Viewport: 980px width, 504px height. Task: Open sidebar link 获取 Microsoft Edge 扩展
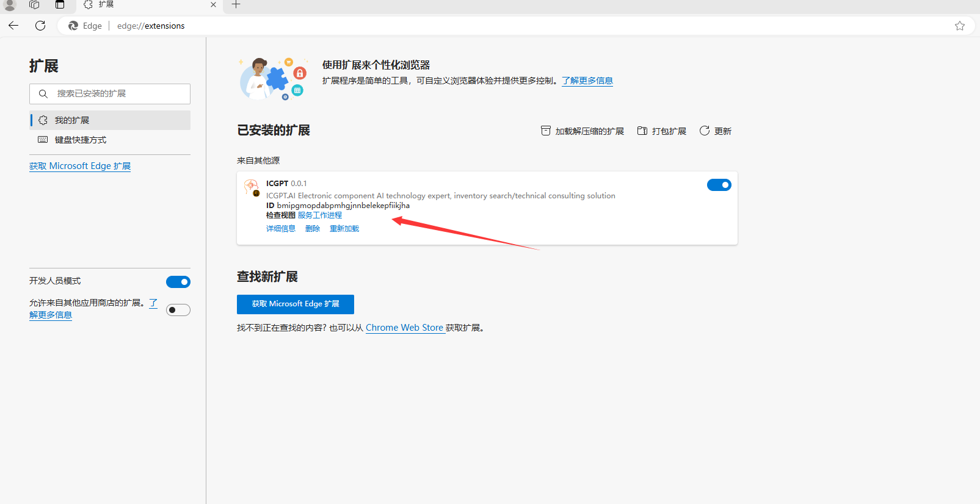coord(80,166)
